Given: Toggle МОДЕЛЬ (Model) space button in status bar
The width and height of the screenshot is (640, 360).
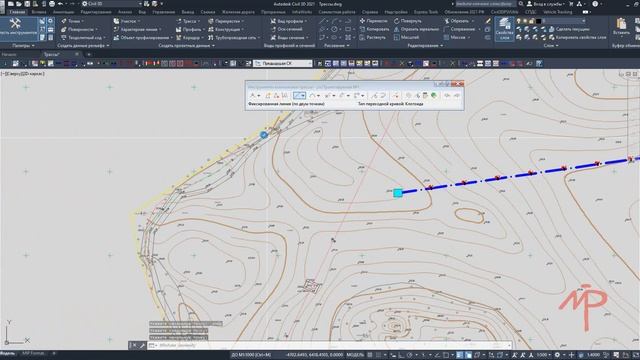Looking at the screenshot, I should click(x=355, y=355).
